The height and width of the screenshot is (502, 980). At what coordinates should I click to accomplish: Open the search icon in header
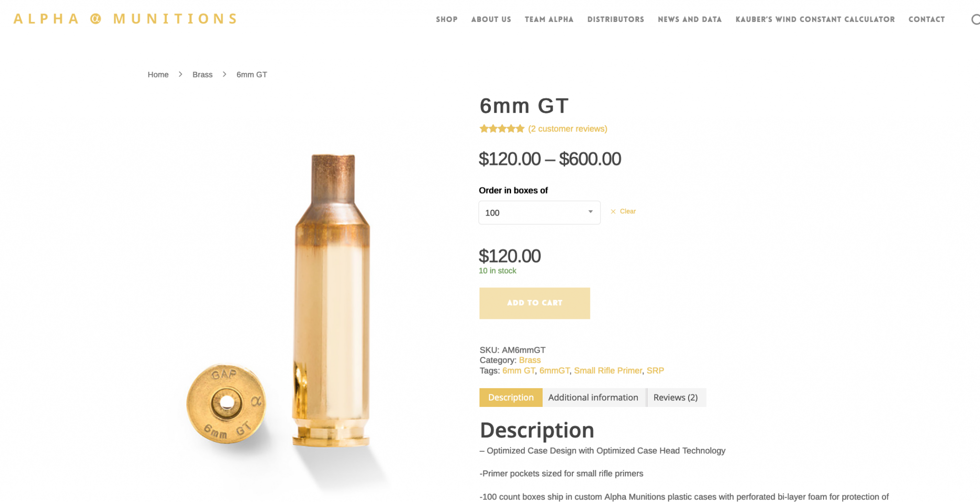(x=975, y=20)
